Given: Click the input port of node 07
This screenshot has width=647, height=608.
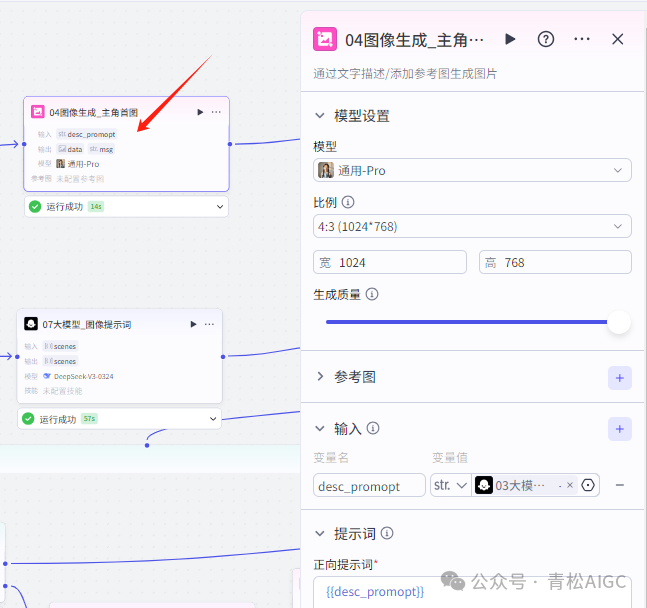Looking at the screenshot, I should (17, 356).
